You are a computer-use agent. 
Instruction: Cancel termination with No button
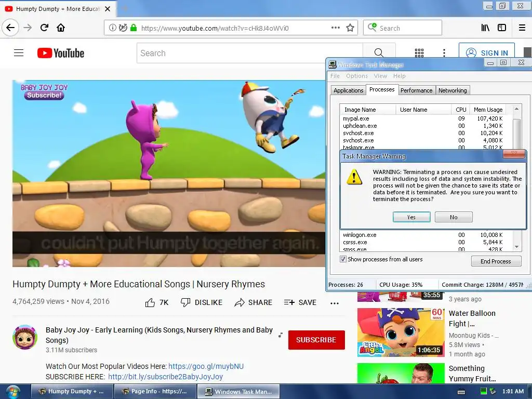[454, 217]
